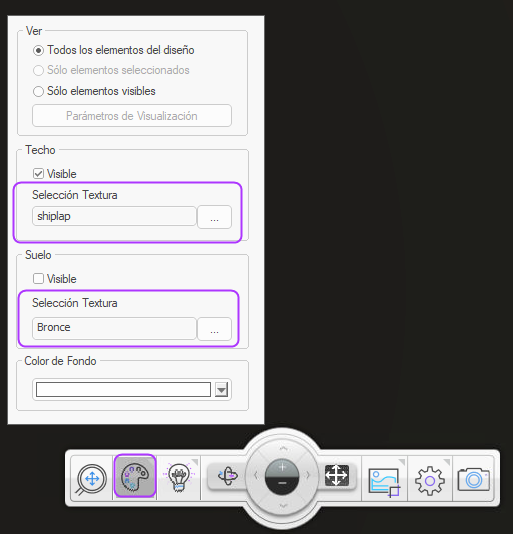
Task: Take a snapshot with the camera icon
Action: (x=473, y=480)
